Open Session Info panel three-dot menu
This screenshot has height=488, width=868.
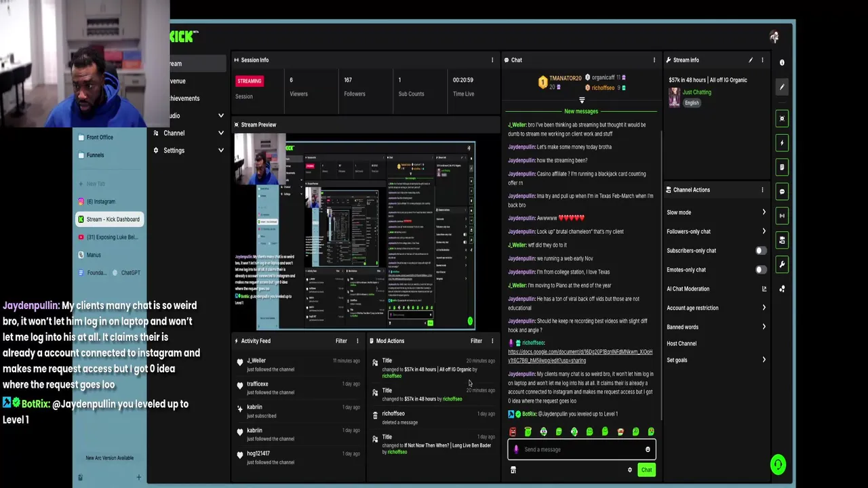click(x=492, y=60)
